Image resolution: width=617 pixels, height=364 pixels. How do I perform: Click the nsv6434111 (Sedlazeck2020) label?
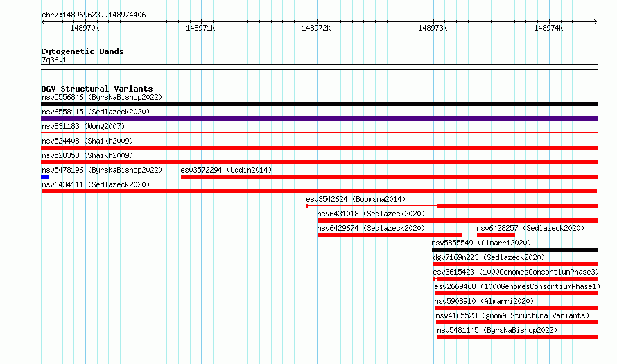click(96, 184)
